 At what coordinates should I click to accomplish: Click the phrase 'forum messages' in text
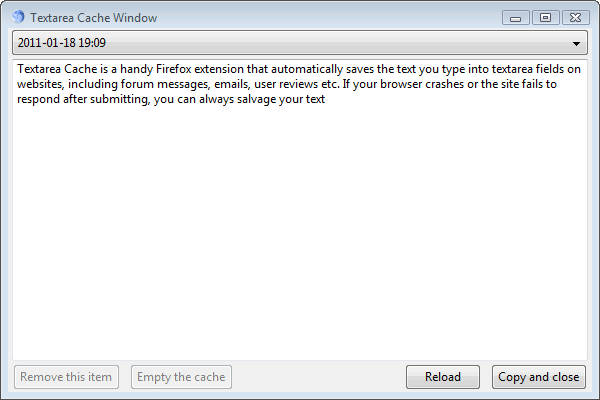click(x=154, y=85)
